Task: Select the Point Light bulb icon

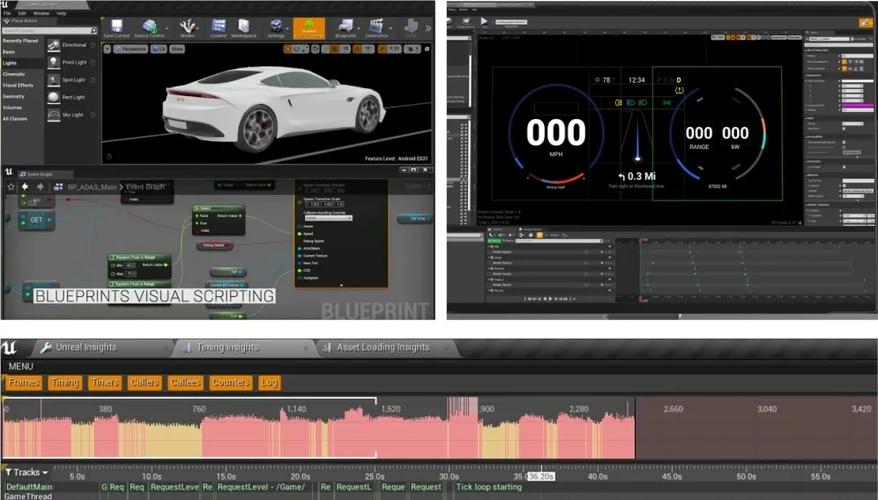Action: tap(54, 62)
